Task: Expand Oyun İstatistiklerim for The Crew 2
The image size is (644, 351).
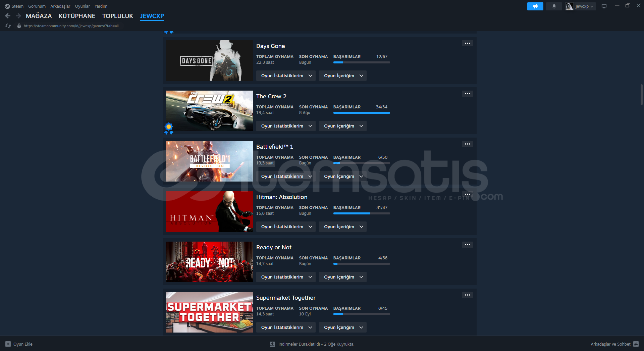Action: tap(286, 126)
